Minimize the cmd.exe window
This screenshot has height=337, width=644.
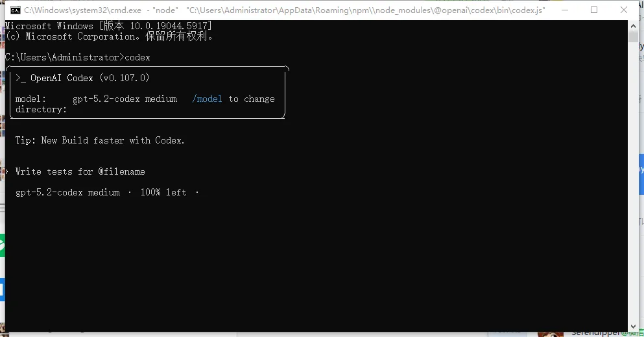[x=565, y=10]
